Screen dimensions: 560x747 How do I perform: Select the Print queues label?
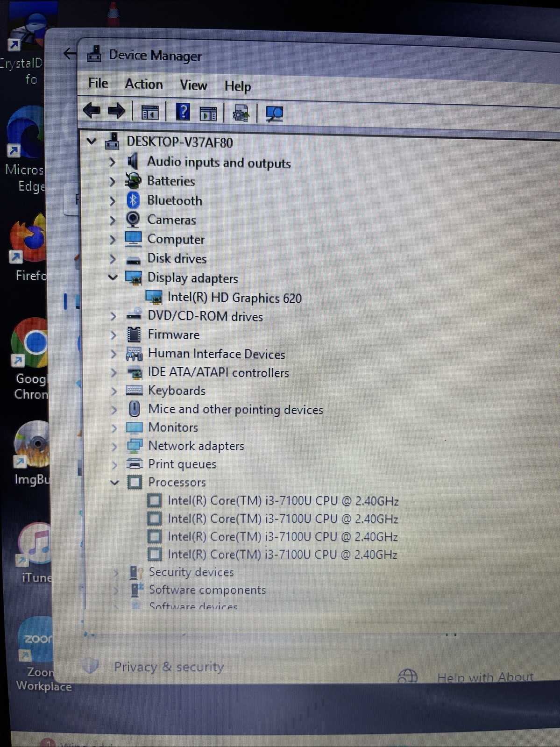[182, 464]
